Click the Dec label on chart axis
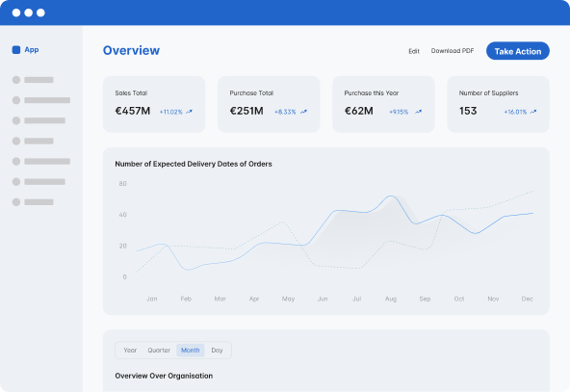570x392 pixels. [x=527, y=299]
